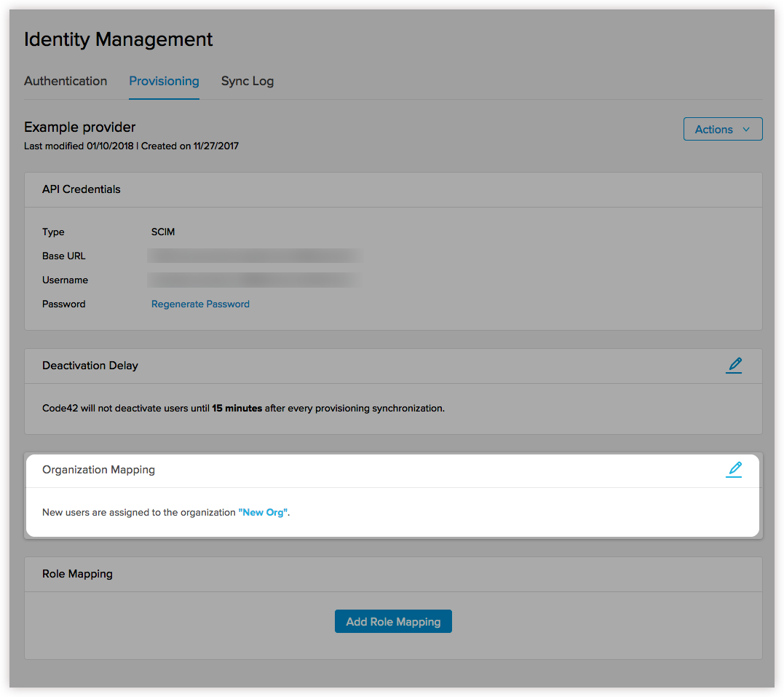Click the Organization Mapping pencil icon
784x697 pixels.
(x=734, y=470)
